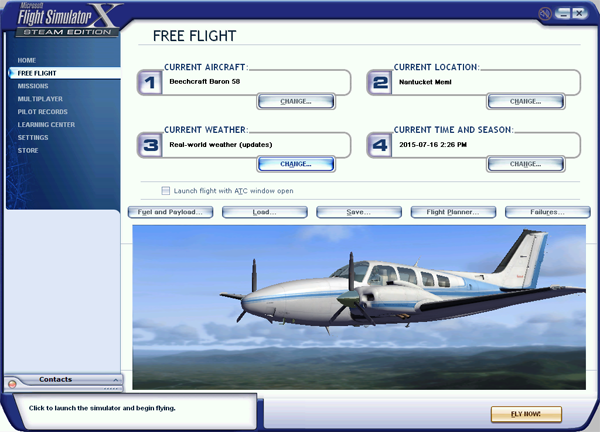
Task: Open the Home menu item
Action: [x=26, y=60]
